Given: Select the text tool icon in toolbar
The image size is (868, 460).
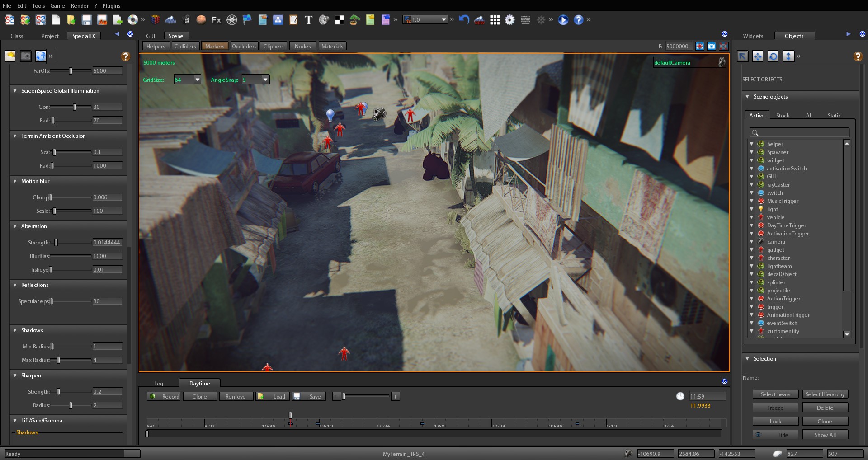Looking at the screenshot, I should click(x=309, y=20).
